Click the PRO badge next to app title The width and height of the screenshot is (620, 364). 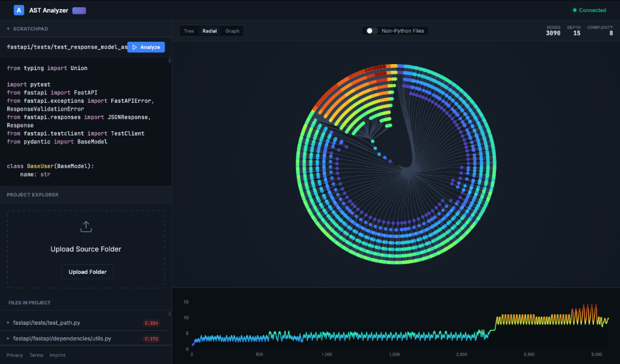tap(79, 10)
